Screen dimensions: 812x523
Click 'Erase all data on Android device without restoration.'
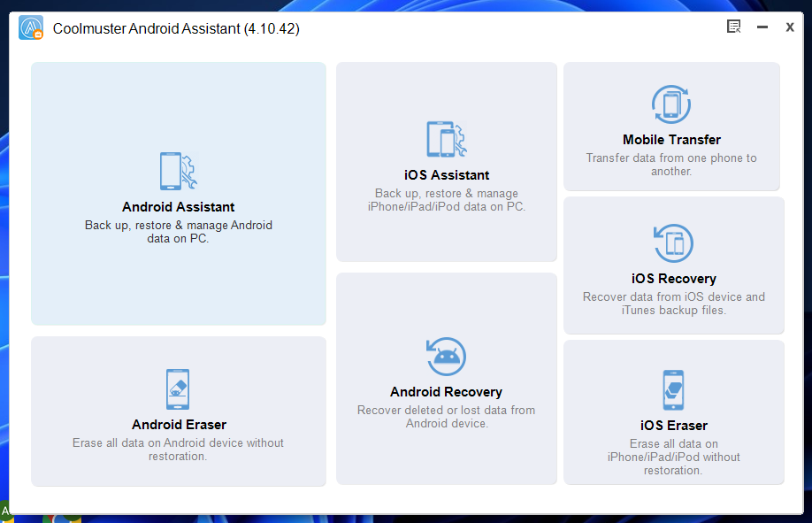(x=178, y=450)
